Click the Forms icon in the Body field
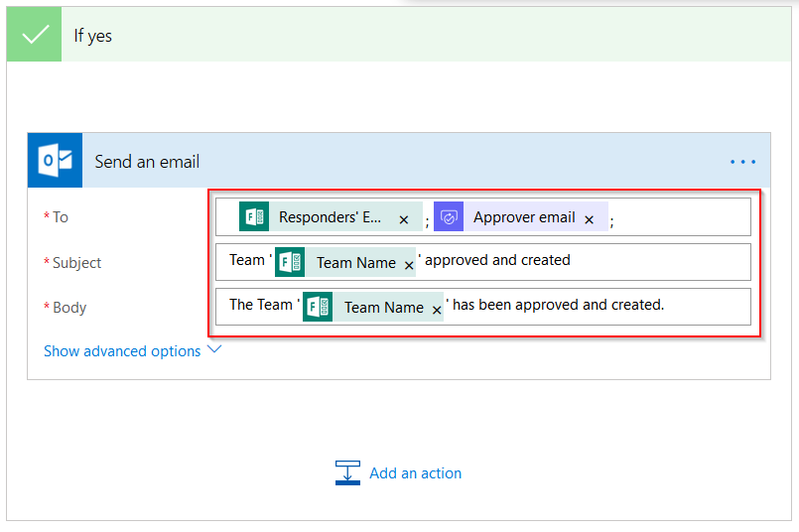 pyautogui.click(x=318, y=307)
